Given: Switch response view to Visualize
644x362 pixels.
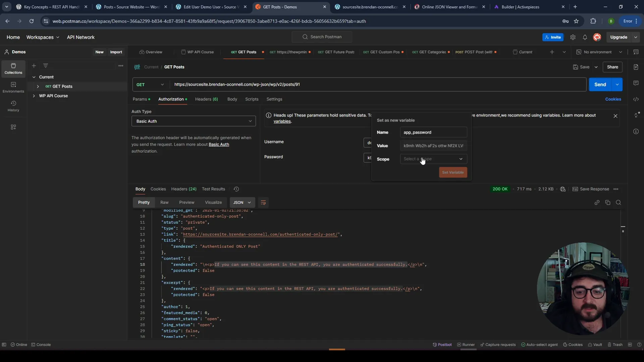Looking at the screenshot, I should pyautogui.click(x=213, y=202).
